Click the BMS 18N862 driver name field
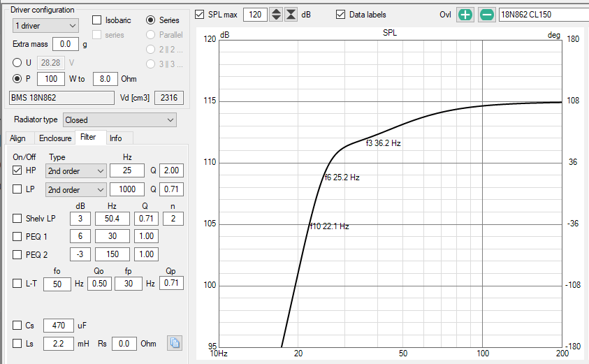The image size is (589, 364). 61,98
